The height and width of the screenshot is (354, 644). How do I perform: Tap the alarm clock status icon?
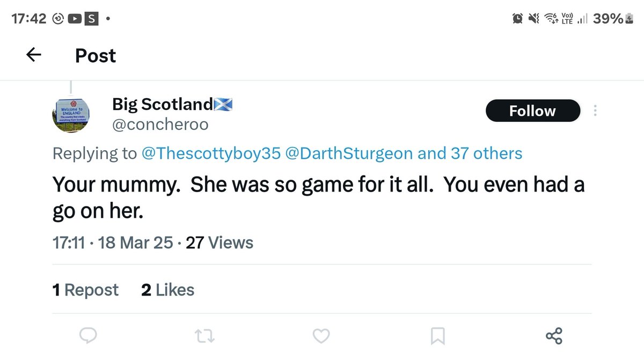point(518,19)
